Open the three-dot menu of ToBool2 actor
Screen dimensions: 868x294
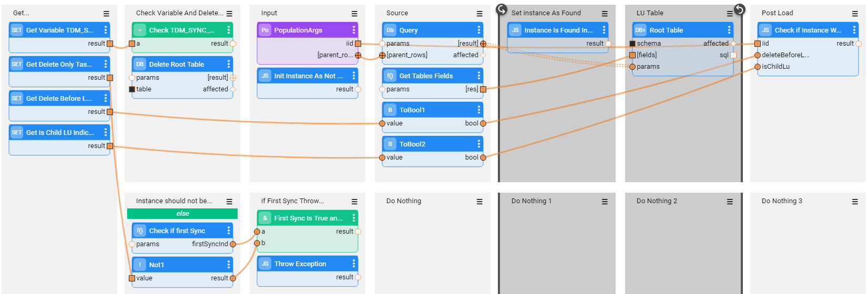478,144
